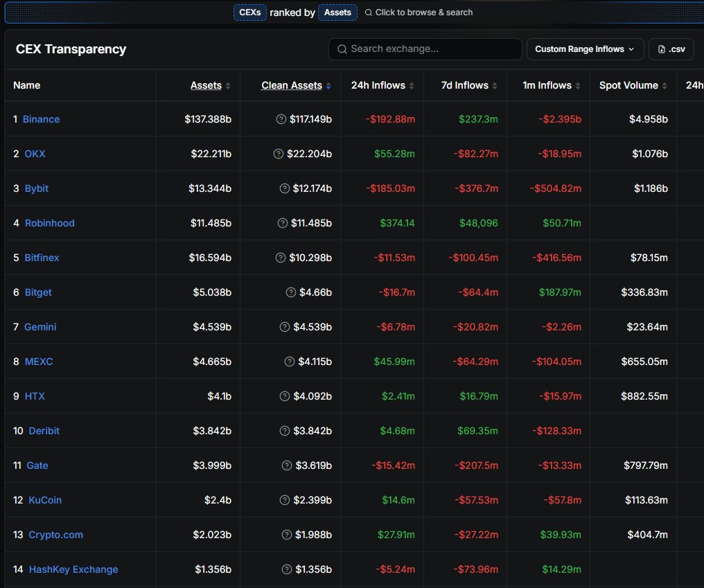Click the sort arrows on Clean Assets column
Viewport: 704px width, 588px height.
click(328, 86)
